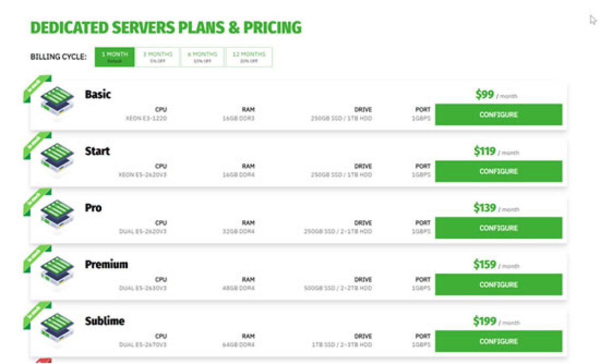Click the green ribbon badge on Sublime plan
This screenshot has width=600, height=364.
pyautogui.click(x=35, y=314)
